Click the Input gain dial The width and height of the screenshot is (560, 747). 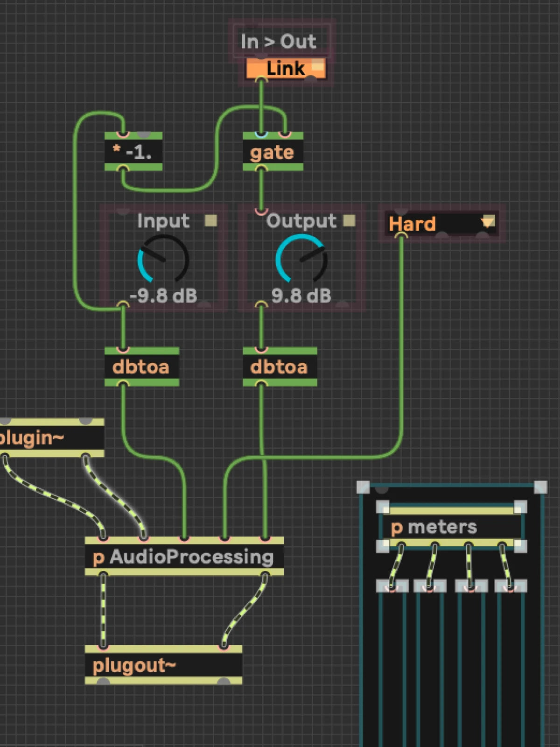coord(163,260)
